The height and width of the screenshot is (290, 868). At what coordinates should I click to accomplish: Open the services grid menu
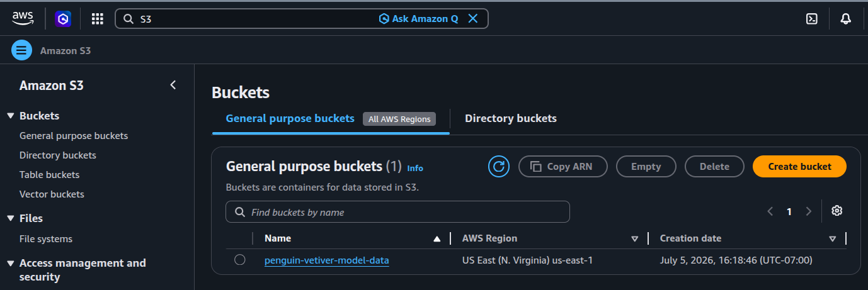tap(97, 19)
